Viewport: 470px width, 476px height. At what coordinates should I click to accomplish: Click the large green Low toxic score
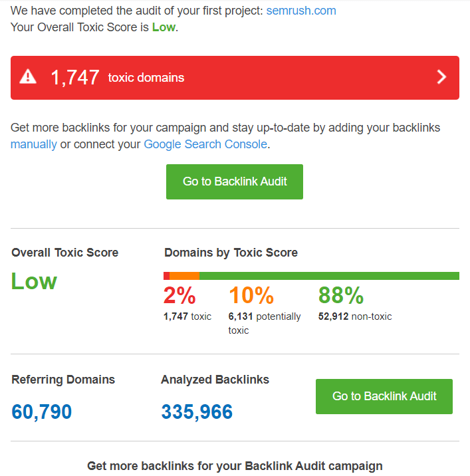point(34,281)
